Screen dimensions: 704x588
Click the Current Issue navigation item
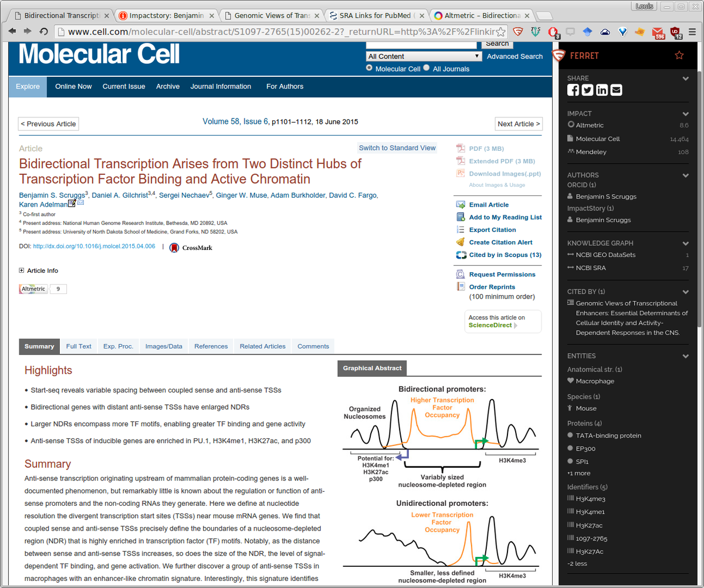(x=124, y=86)
